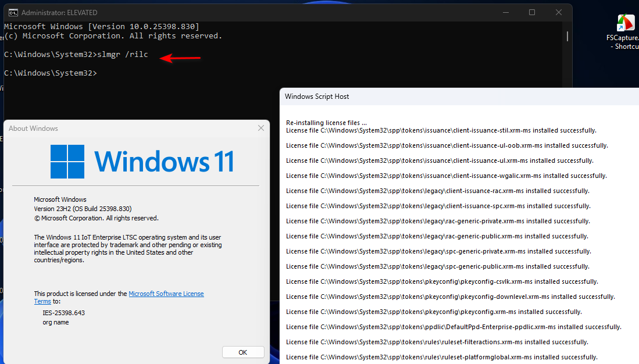The image size is (639, 364).
Task: Click the Windows 11 logo in About Windows
Action: pos(142,162)
